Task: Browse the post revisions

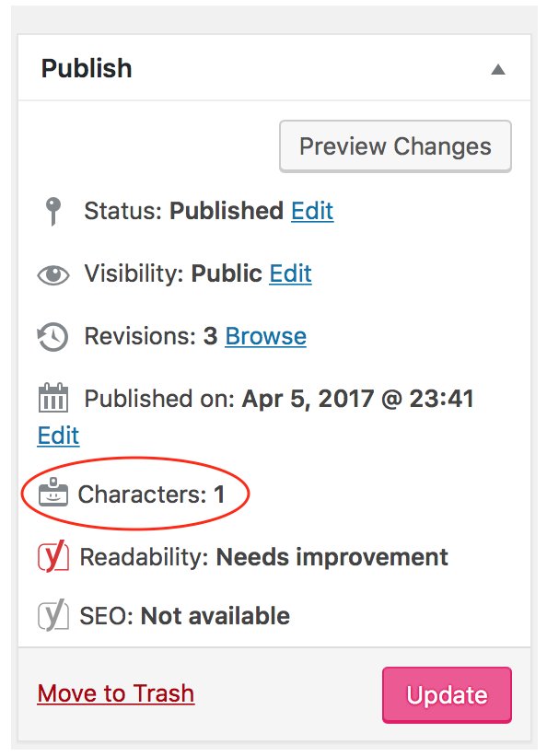Action: tap(266, 336)
